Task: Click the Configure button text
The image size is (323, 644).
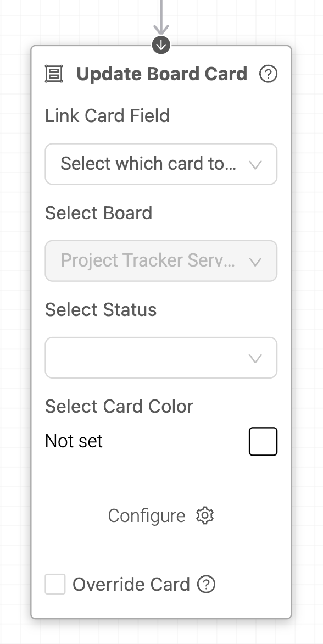Action: [x=147, y=516]
